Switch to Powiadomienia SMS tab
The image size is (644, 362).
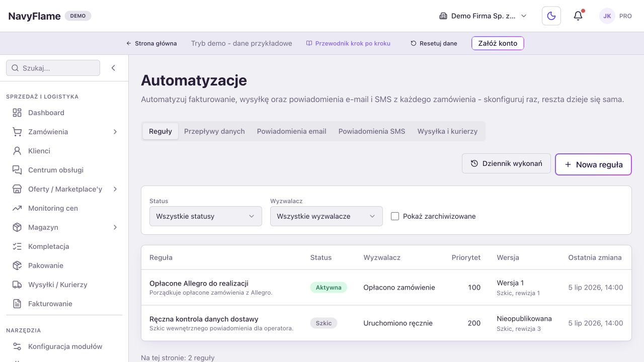coord(372,131)
